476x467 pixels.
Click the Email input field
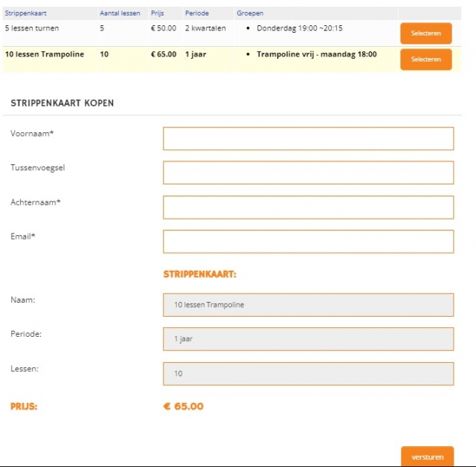point(308,242)
